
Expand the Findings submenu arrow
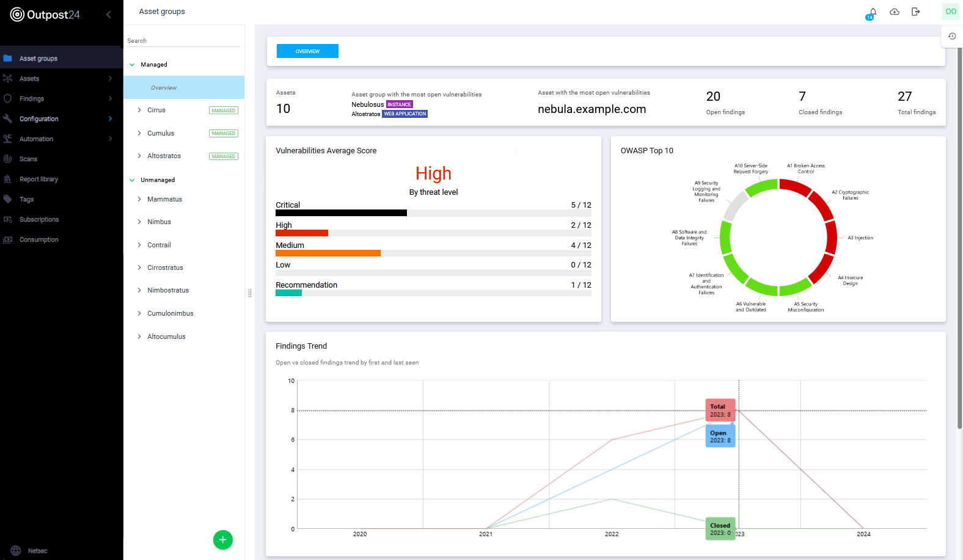coord(111,98)
